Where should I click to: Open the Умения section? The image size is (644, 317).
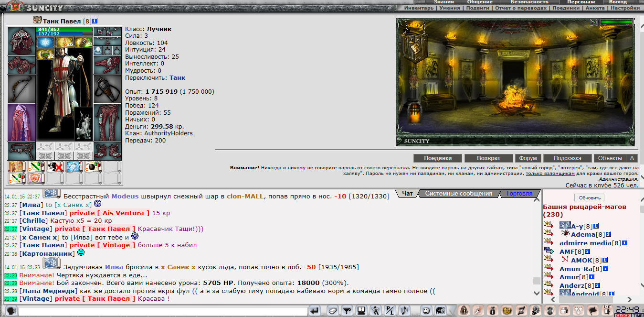click(450, 8)
